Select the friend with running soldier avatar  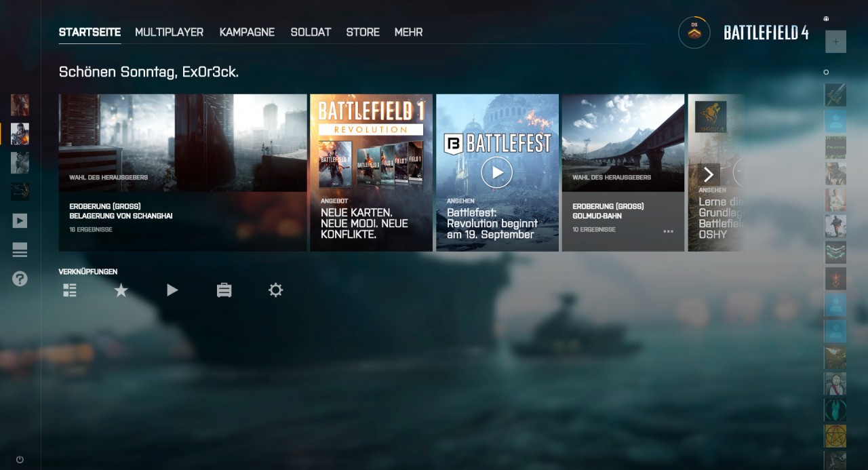point(835,226)
